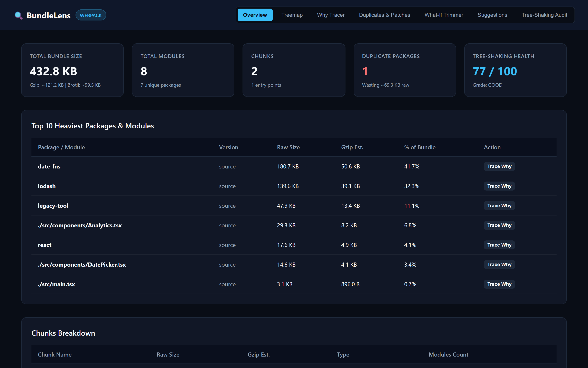Open the Tree-Shaking Audit tab
Image resolution: width=588 pixels, height=368 pixels.
tap(544, 15)
